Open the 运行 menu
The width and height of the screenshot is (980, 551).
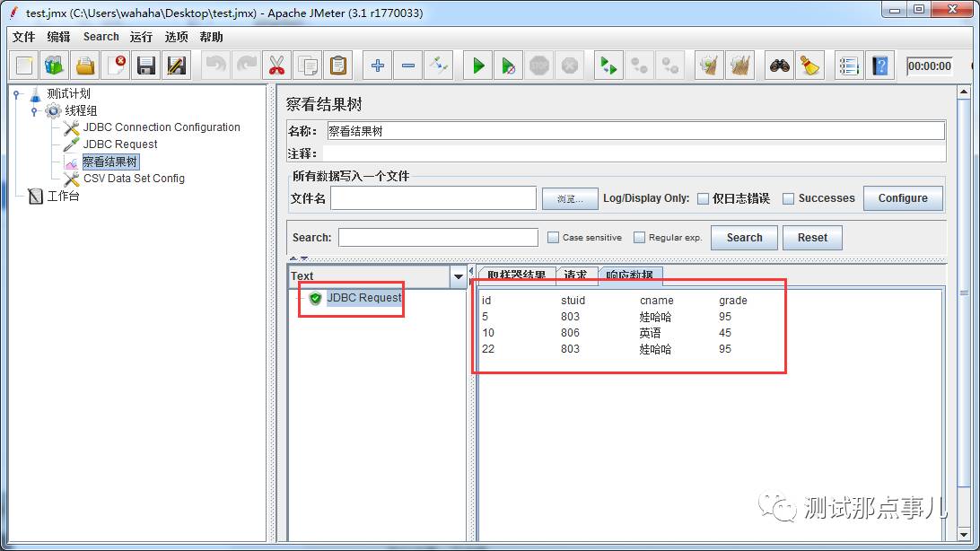[141, 37]
